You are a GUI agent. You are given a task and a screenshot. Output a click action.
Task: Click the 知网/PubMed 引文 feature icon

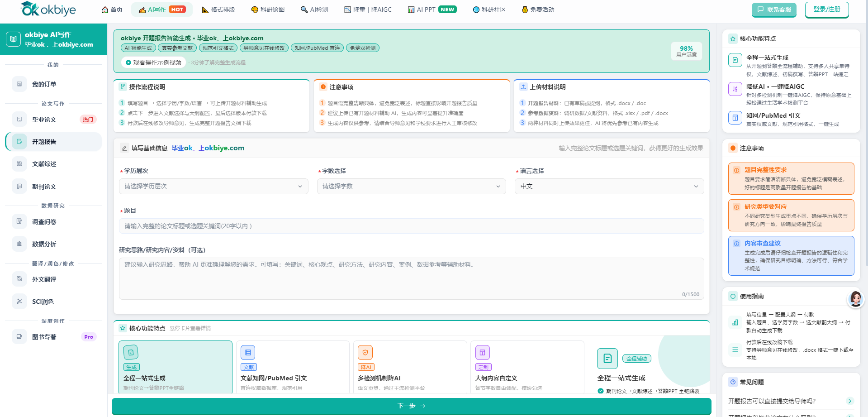coord(735,118)
